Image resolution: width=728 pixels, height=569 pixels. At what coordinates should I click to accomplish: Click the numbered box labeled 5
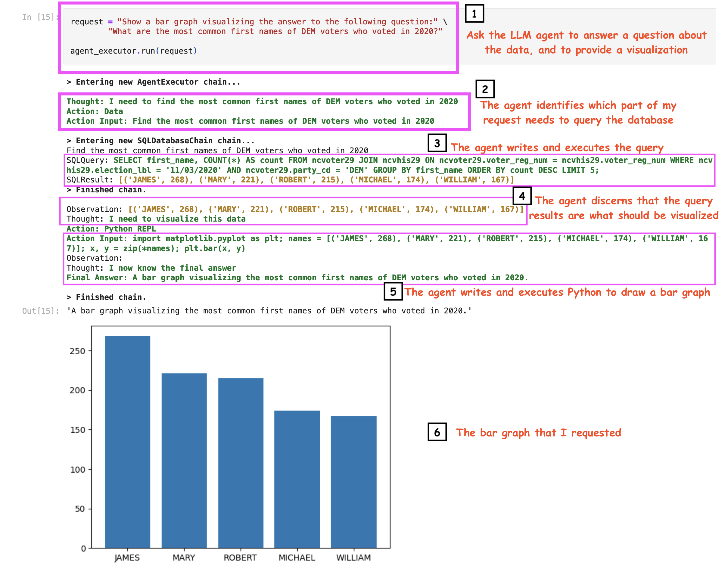point(393,292)
